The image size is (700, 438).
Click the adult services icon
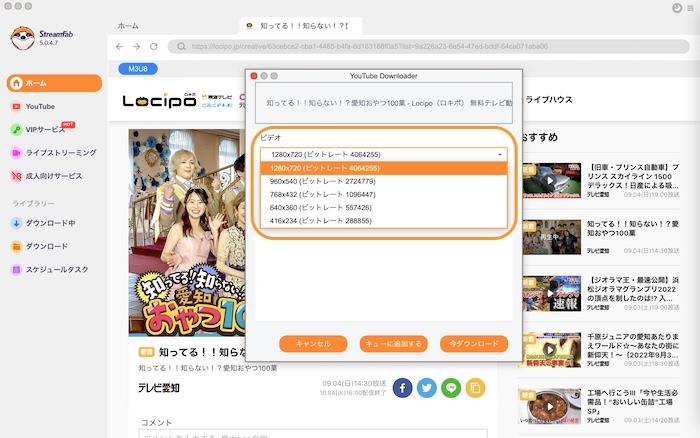[16, 176]
